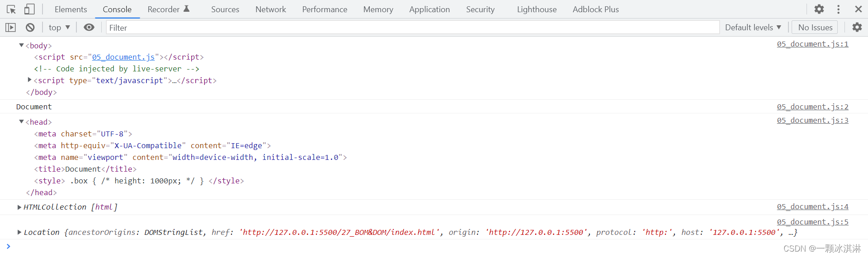This screenshot has width=868, height=257.
Task: Collapse the body element node
Action: 21,45
